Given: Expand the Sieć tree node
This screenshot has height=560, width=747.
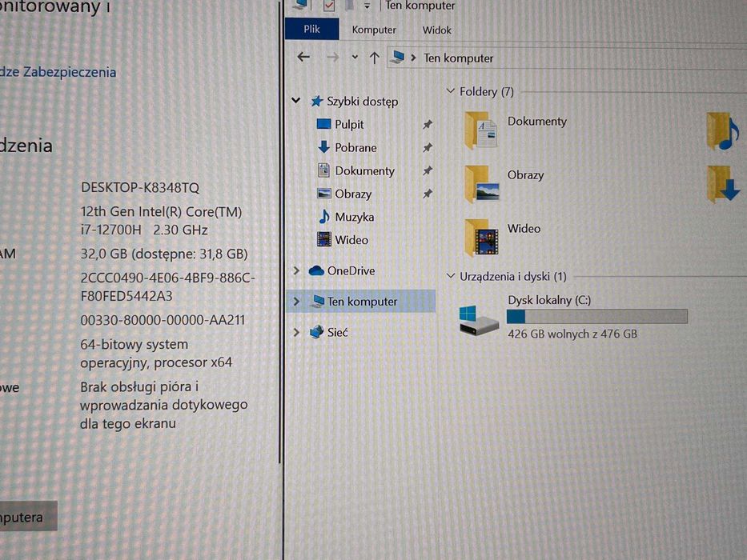Looking at the screenshot, I should coord(296,332).
